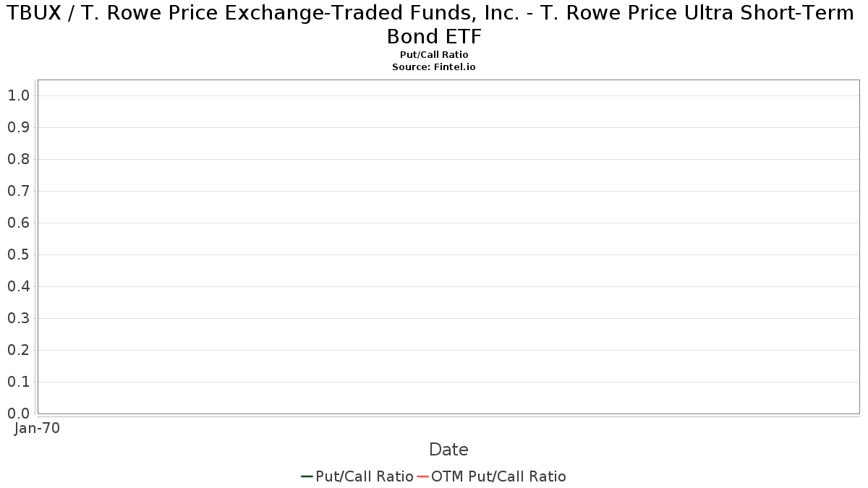Screen dimensions: 868x488
Task: Click the Jan-70 x-axis tick label
Action: (x=37, y=428)
